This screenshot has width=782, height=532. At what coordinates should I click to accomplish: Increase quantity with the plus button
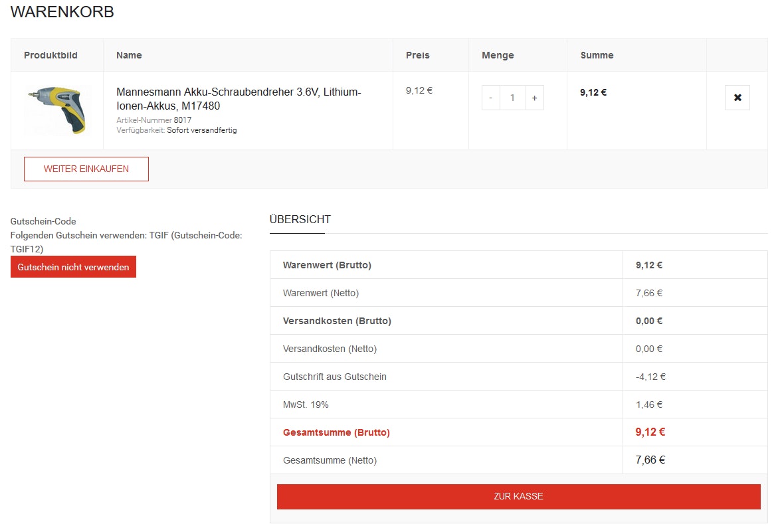coord(534,98)
